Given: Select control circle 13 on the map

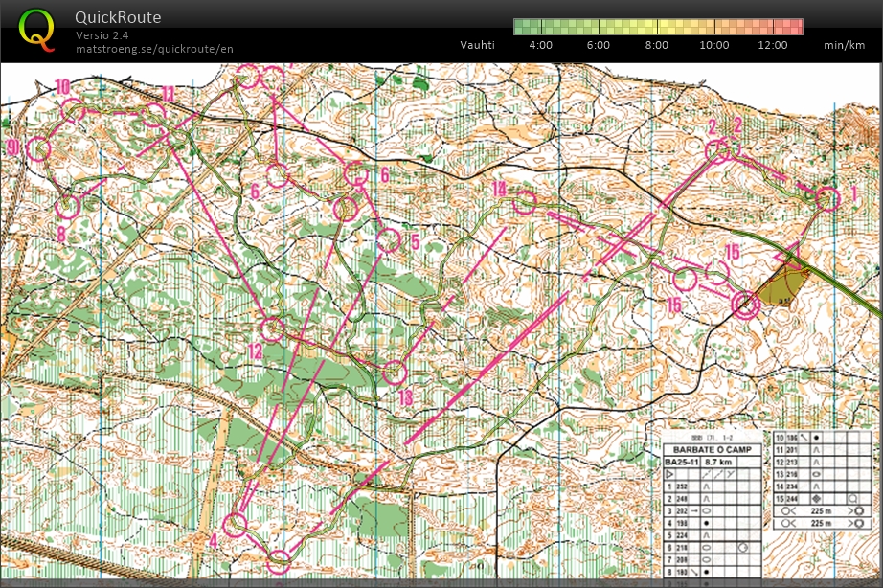Looking at the screenshot, I should tap(395, 373).
